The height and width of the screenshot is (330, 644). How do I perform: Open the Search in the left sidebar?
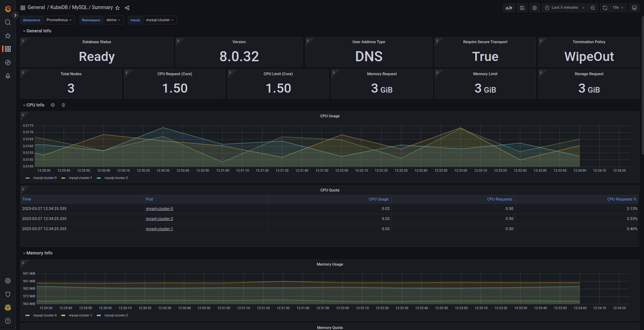coord(8,22)
